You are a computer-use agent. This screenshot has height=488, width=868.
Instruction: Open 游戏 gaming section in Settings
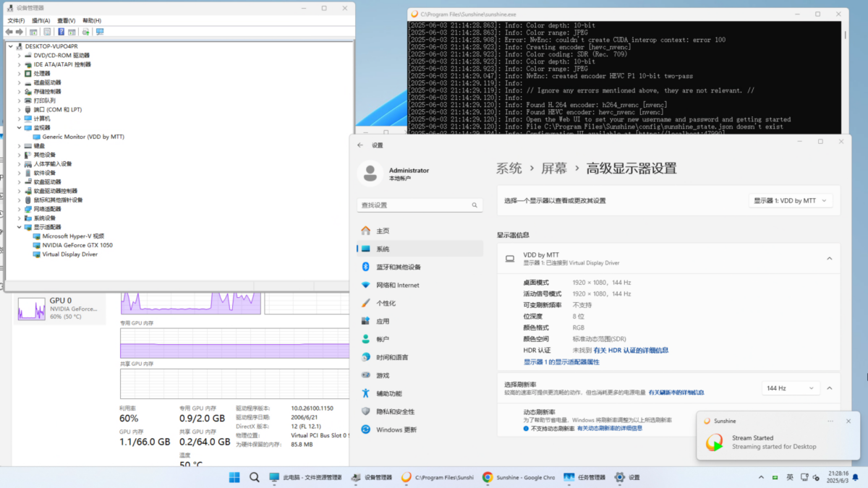[420, 375]
